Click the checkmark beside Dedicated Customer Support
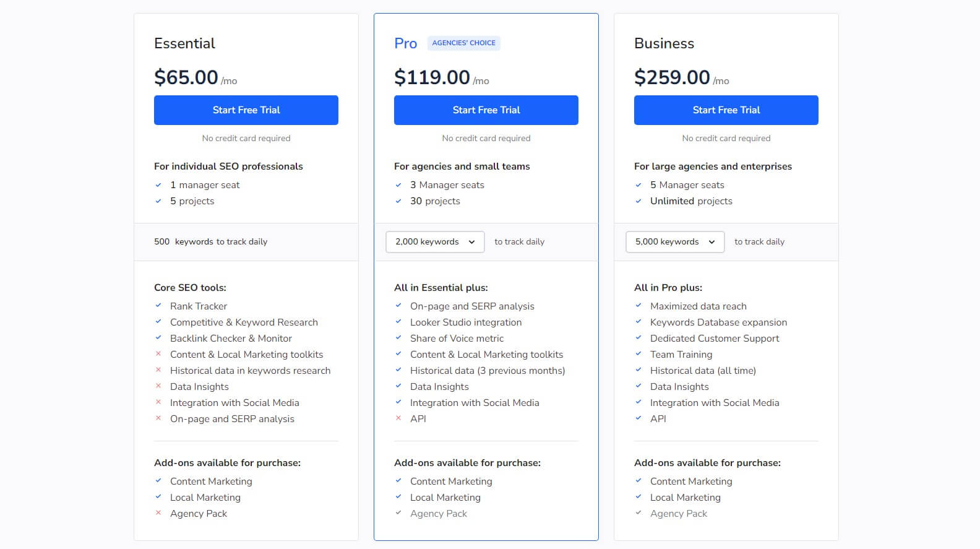The width and height of the screenshot is (980, 549). point(638,337)
